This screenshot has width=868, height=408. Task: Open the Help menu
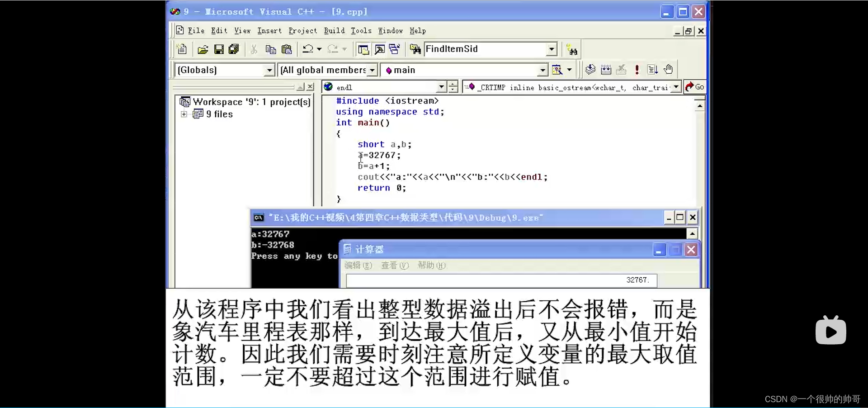tap(418, 31)
